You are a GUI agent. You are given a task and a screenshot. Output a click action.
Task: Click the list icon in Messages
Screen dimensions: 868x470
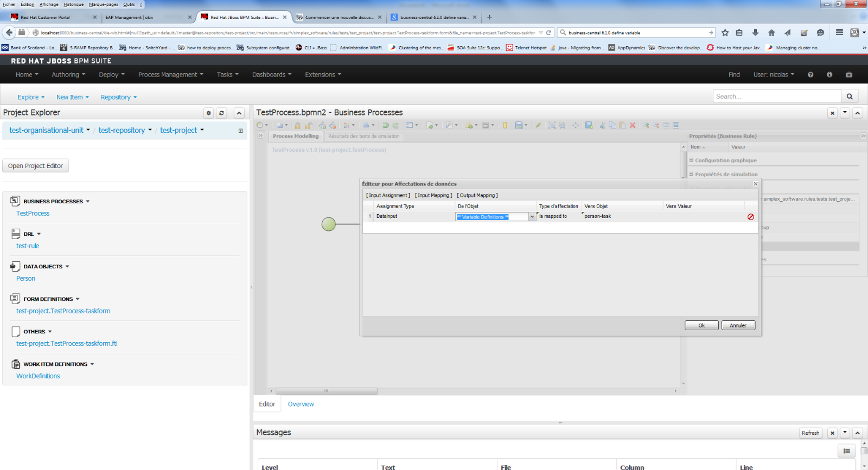tap(846, 451)
